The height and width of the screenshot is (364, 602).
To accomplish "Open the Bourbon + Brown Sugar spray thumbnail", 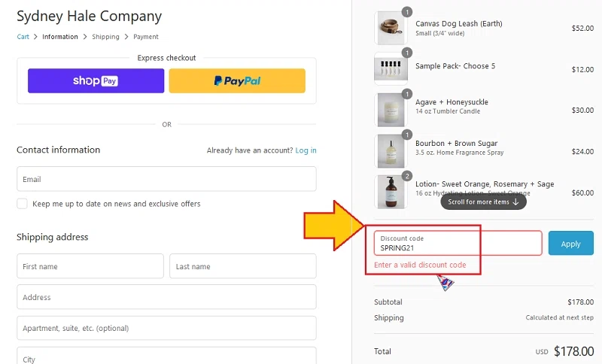I will (391, 151).
